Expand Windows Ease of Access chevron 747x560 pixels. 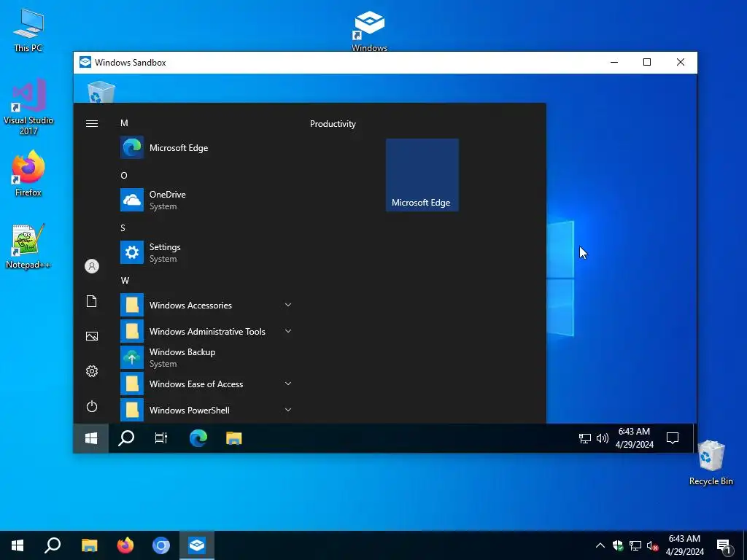(x=287, y=384)
